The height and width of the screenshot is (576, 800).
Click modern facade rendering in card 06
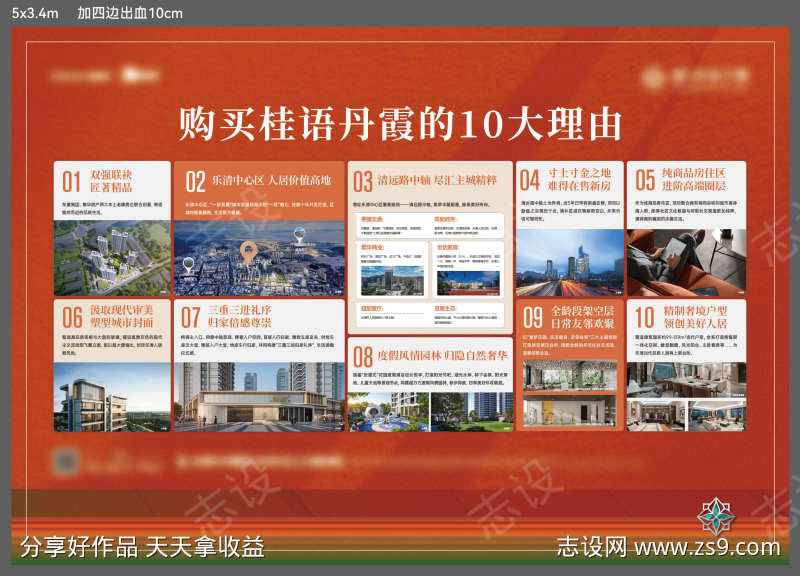tap(112, 397)
